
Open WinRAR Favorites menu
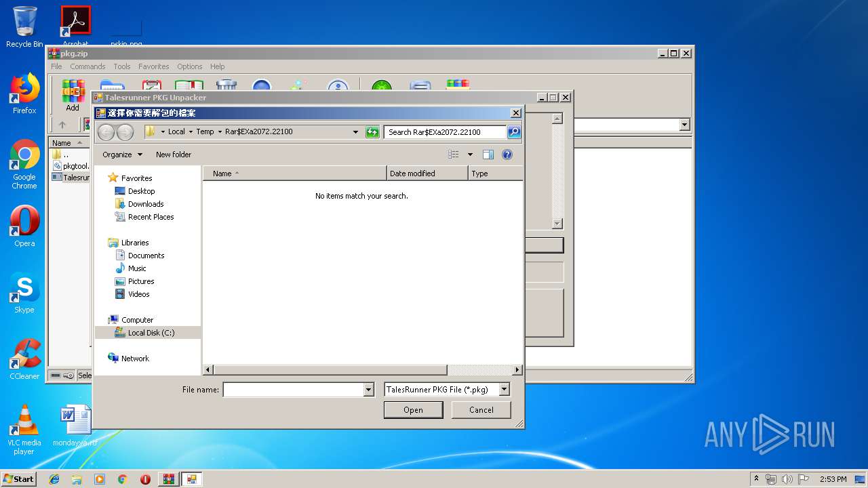click(x=154, y=66)
